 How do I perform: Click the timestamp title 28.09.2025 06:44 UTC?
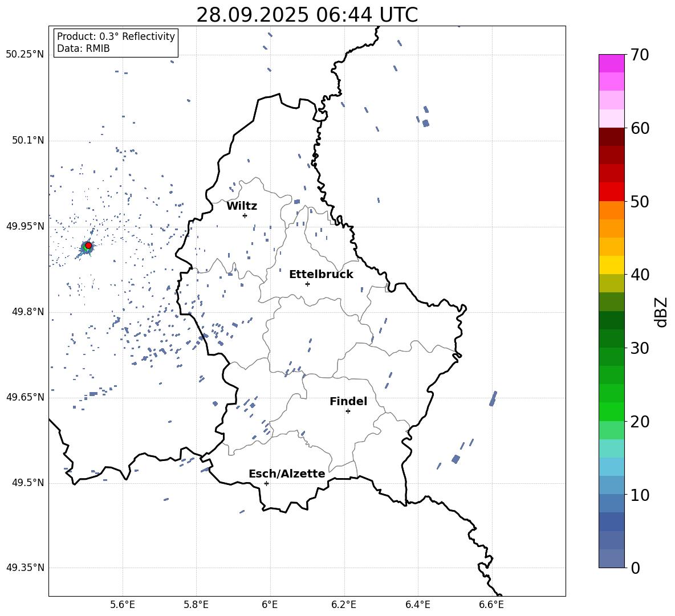click(307, 15)
